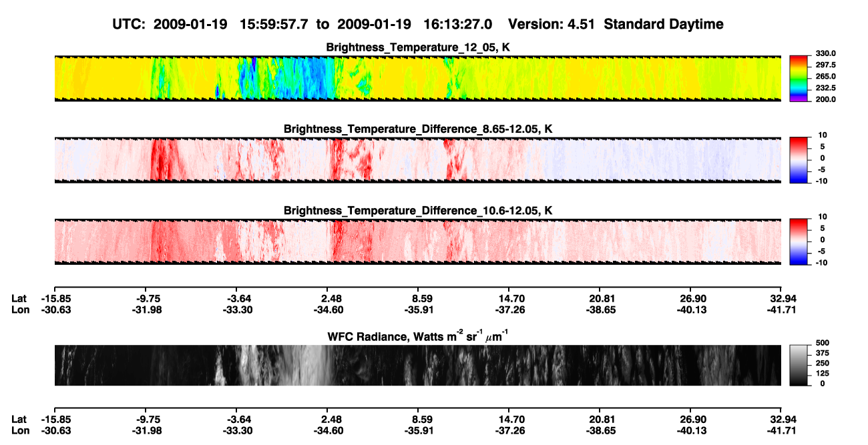Click the 'UTC:' label in the header
Image resolution: width=868 pixels, height=445 pixels.
tap(129, 24)
